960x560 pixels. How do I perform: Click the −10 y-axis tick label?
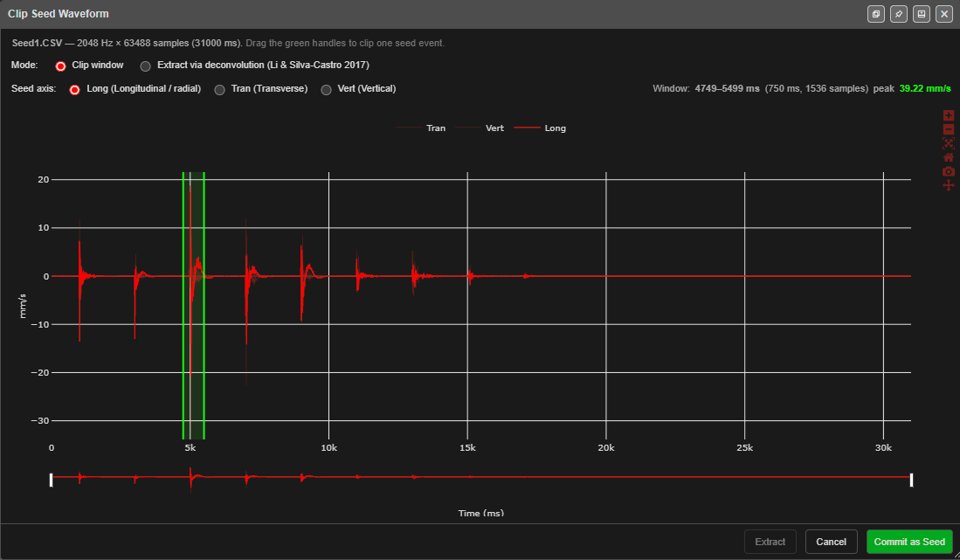point(40,324)
